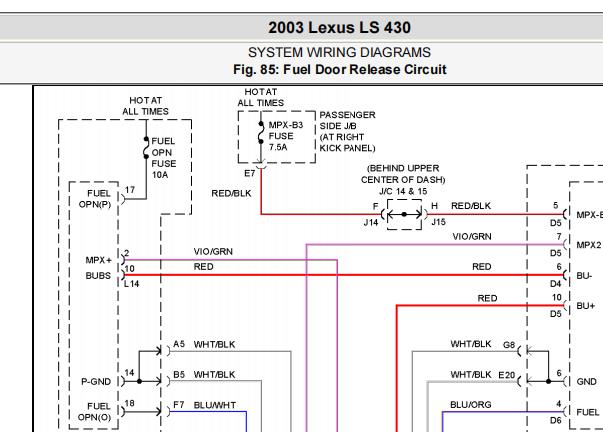Click "RED" label near BU+ terminal
Viewport: 603px width, 432px height.
pos(487,298)
